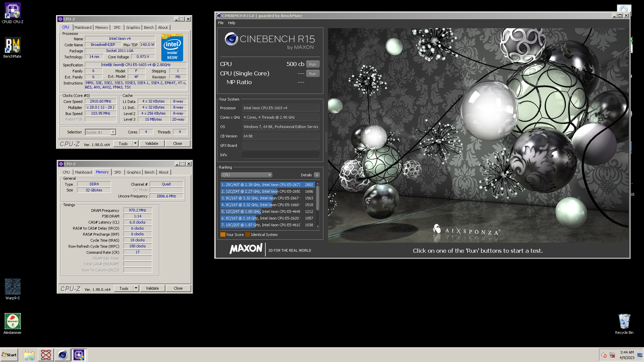This screenshot has height=362, width=644.
Task: Open SPD tab in bottom CPU-Z
Action: coord(118,172)
